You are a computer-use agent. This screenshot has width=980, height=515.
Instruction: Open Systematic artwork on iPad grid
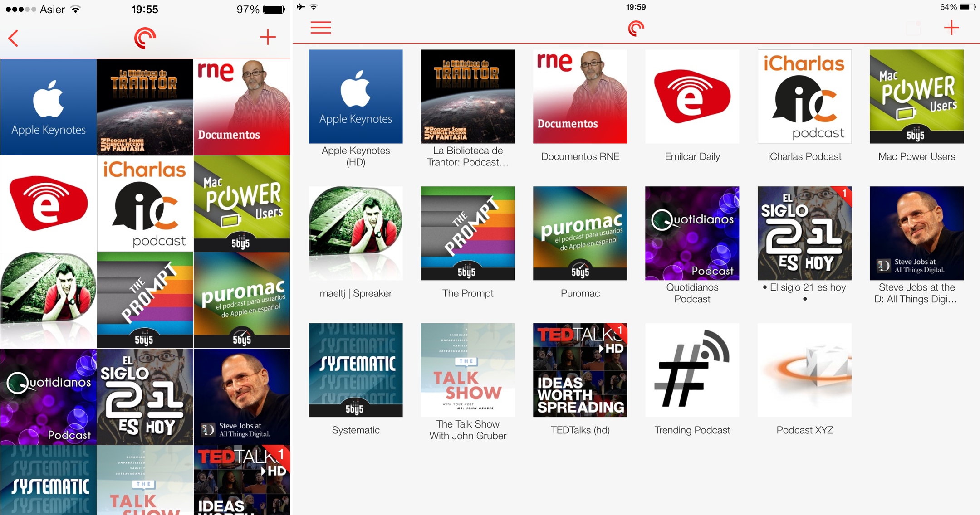(356, 370)
